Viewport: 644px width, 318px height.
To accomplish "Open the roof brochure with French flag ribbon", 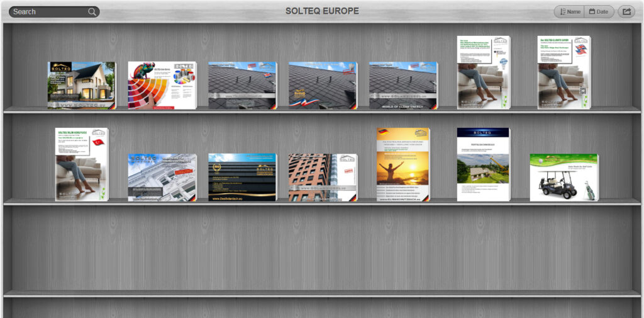I will (x=323, y=86).
